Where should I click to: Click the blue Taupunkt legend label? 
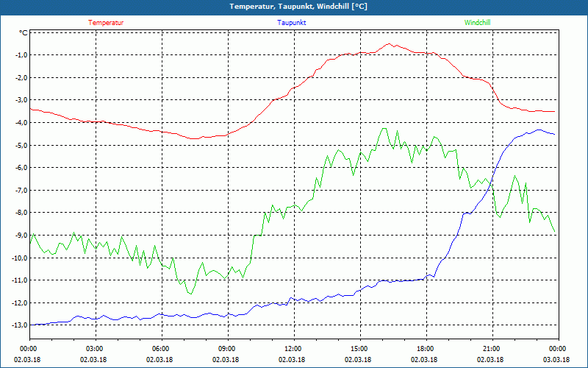pos(291,23)
